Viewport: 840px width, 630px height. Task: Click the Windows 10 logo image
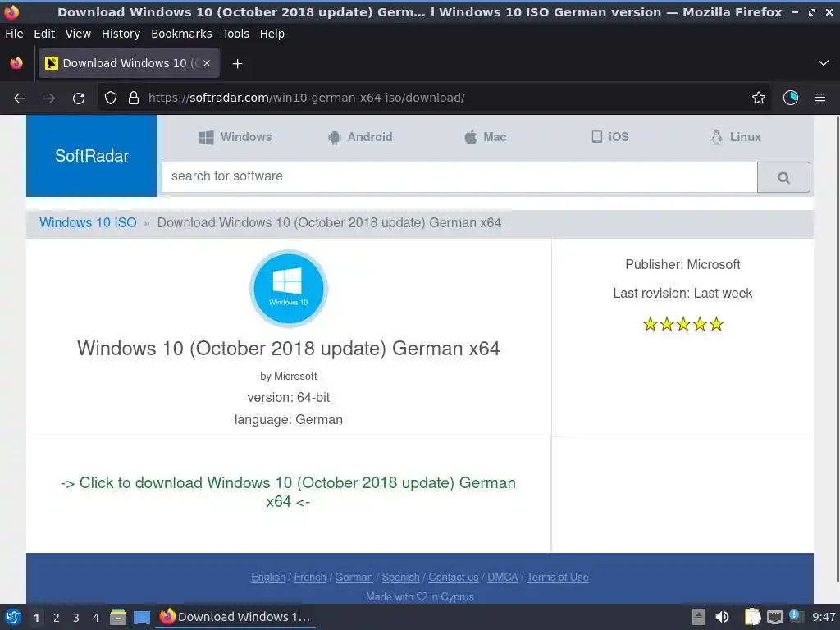289,289
